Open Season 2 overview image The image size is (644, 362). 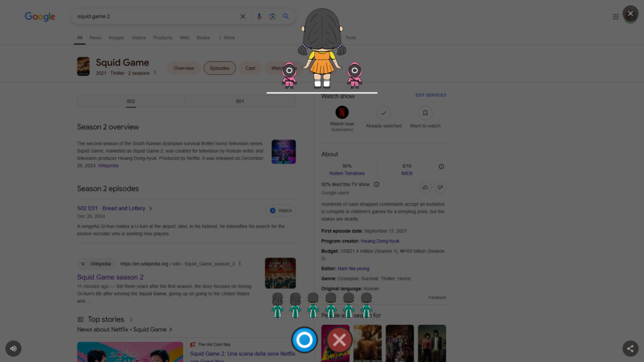pyautogui.click(x=284, y=152)
